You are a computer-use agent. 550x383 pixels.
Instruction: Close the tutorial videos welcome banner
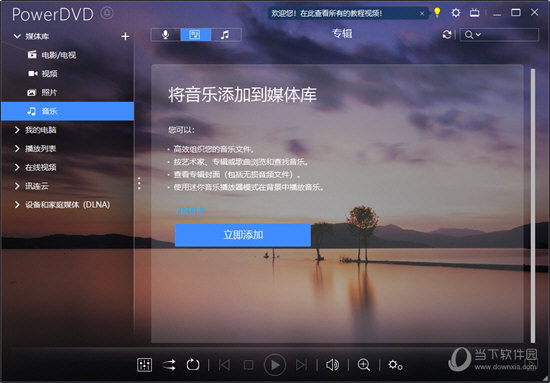pos(422,14)
